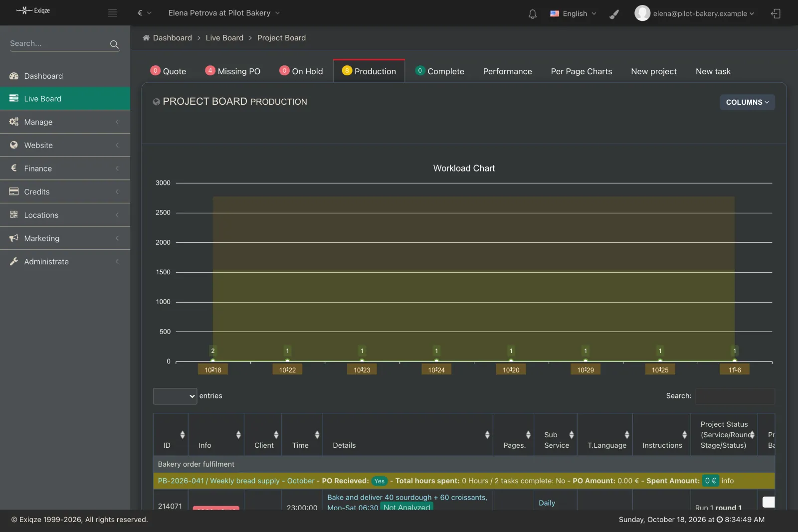Expand the Administrate sidebar section
Image resolution: width=798 pixels, height=532 pixels.
(65, 262)
